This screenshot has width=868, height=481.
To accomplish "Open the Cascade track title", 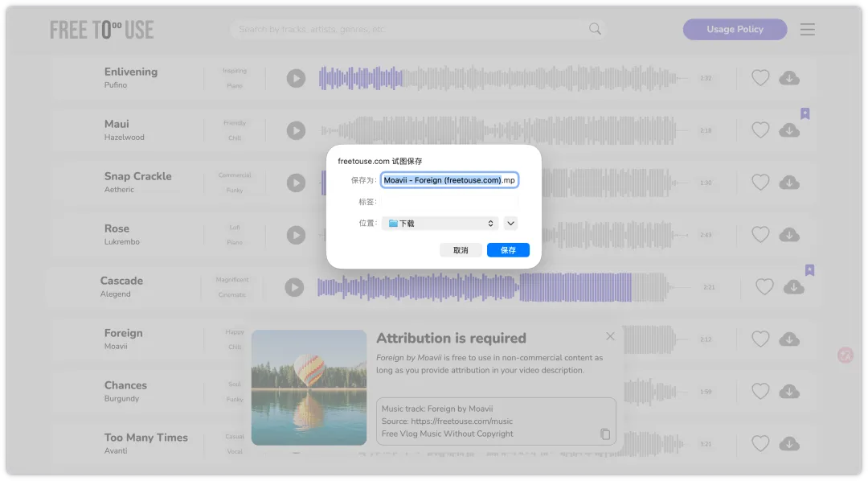I will [x=121, y=281].
